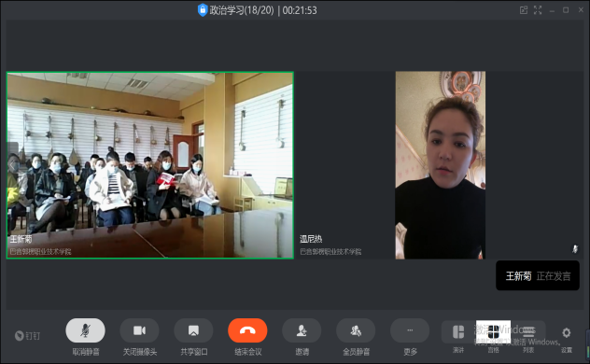This screenshot has height=364, width=590.
Task: Click muted microphone icon on 温尼热 tile
Action: [x=575, y=249]
